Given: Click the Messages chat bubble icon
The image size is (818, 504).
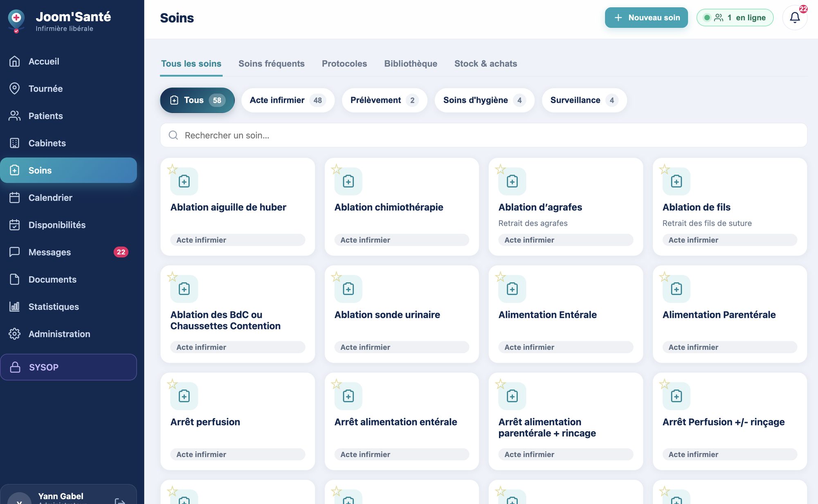Looking at the screenshot, I should tap(15, 252).
